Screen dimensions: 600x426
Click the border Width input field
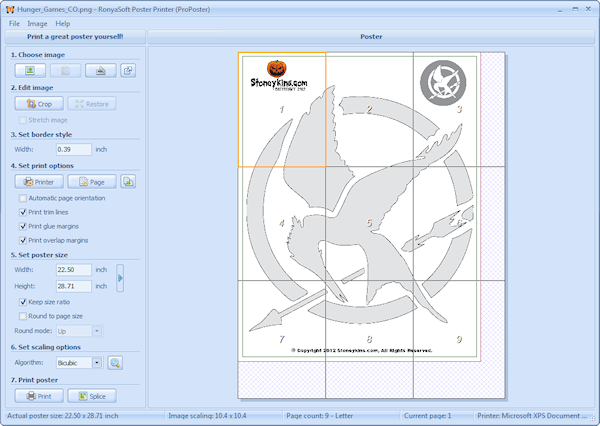[74, 149]
